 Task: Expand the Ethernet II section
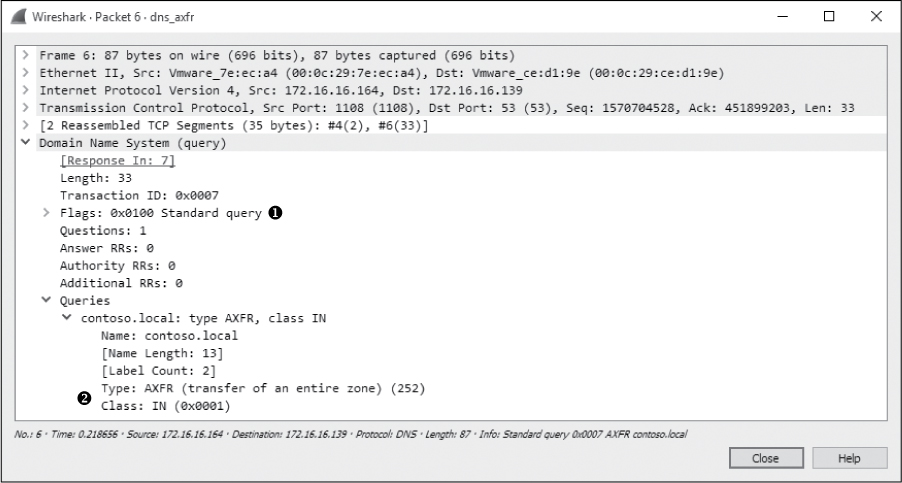[27, 73]
